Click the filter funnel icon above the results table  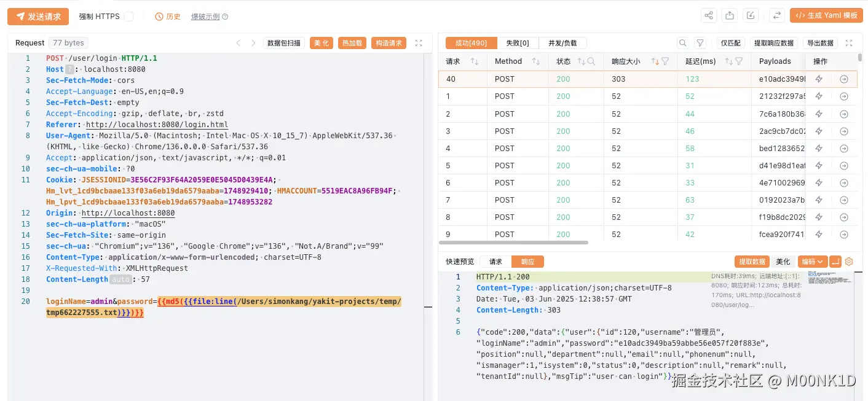click(700, 43)
